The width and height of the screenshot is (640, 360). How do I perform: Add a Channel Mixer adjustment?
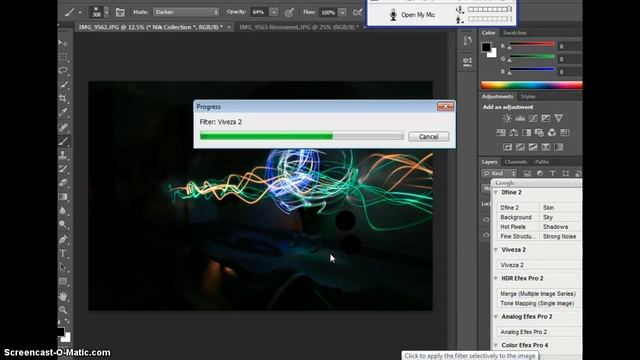552,133
